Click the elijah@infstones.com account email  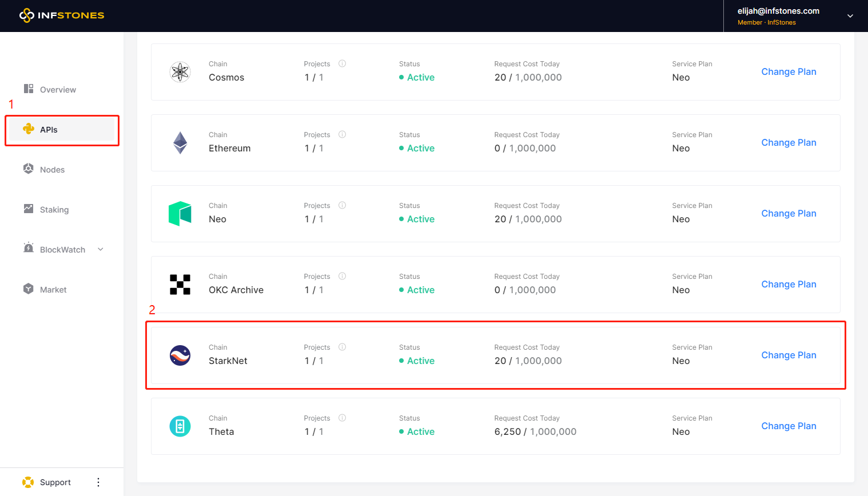778,11
